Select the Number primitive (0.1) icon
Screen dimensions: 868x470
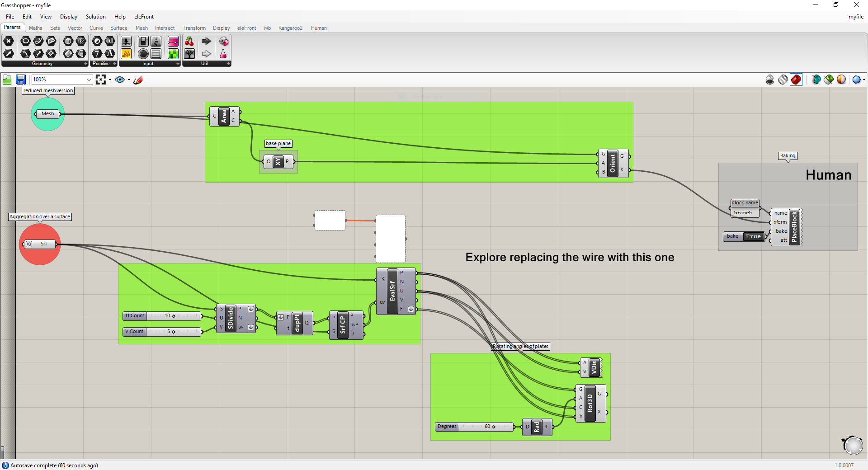[110, 41]
